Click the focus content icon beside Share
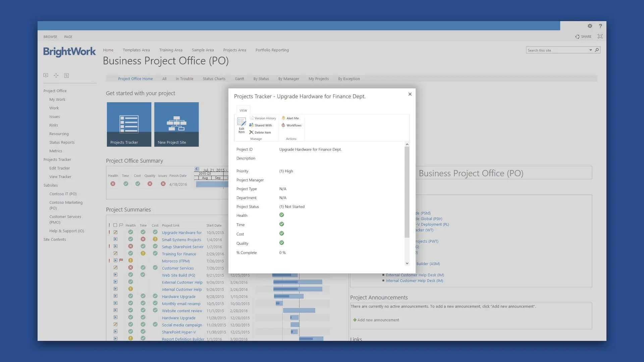644x362 pixels. [600, 37]
